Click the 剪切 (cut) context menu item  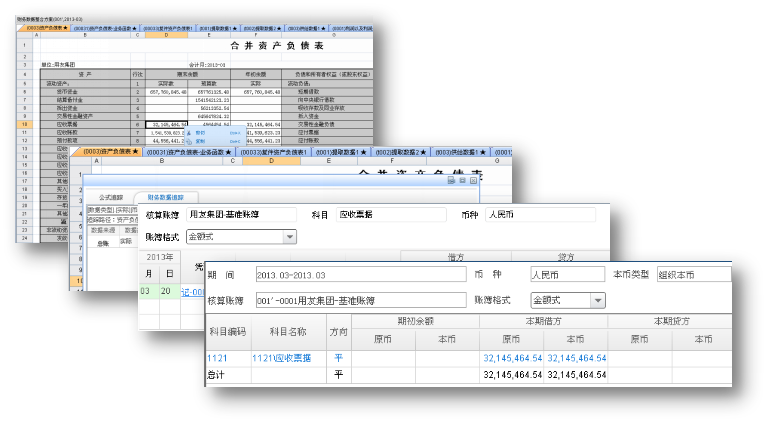(x=202, y=133)
